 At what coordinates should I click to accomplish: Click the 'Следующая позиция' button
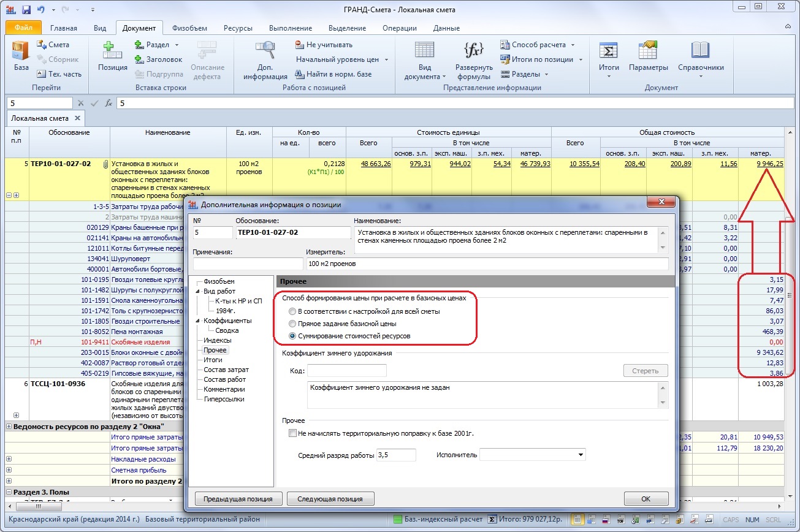click(330, 499)
